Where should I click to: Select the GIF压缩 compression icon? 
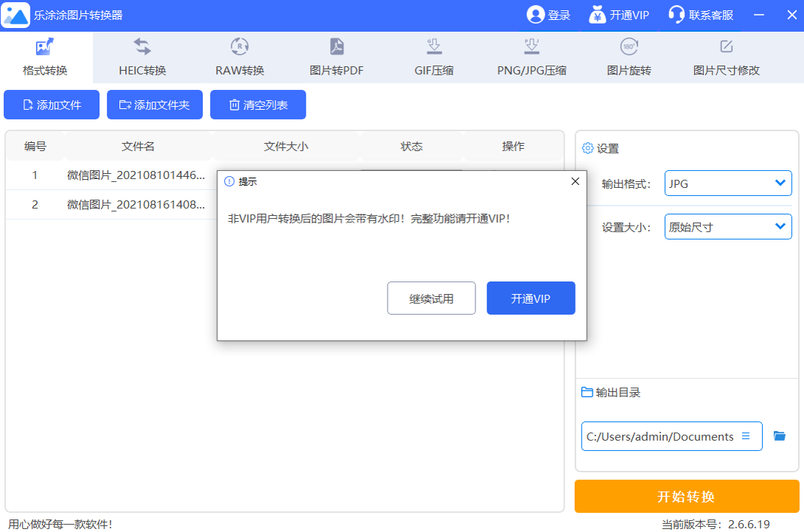(433, 46)
